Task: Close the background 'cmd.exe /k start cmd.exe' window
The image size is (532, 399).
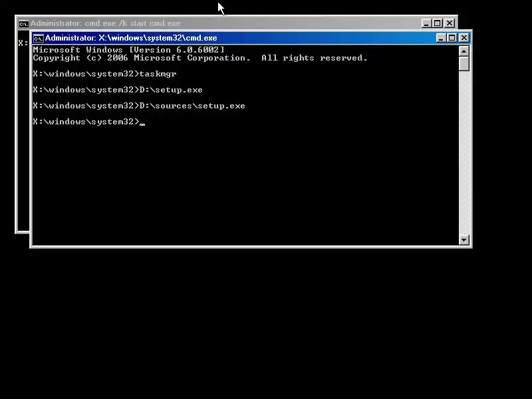Action: click(450, 23)
